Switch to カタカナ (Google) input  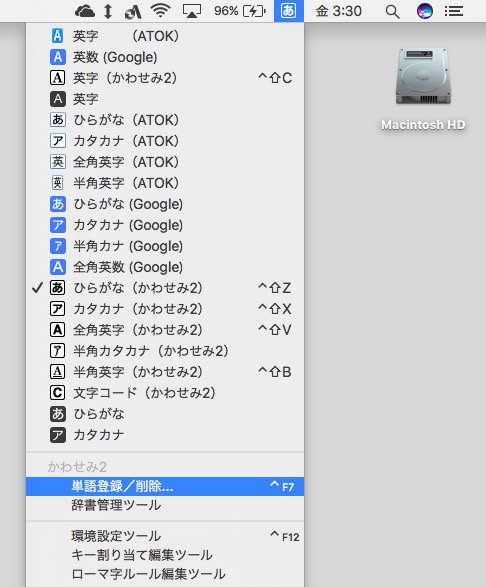165,225
